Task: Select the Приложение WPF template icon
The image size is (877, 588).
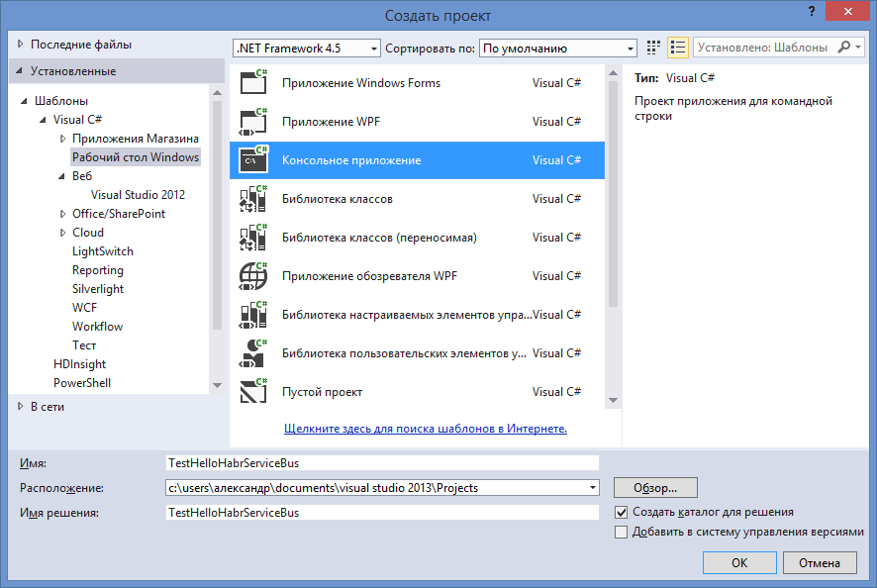Action: tap(252, 121)
